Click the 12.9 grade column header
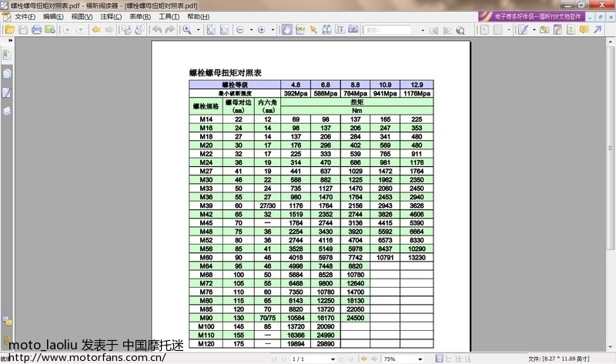This screenshot has height=364, width=616. click(x=417, y=85)
